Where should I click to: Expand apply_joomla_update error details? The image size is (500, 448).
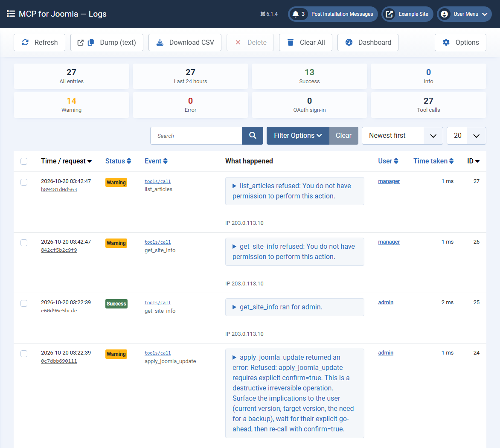tap(295, 393)
